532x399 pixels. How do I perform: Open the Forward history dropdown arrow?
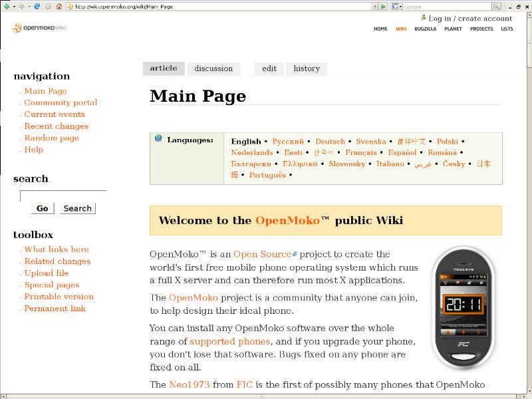click(29, 7)
